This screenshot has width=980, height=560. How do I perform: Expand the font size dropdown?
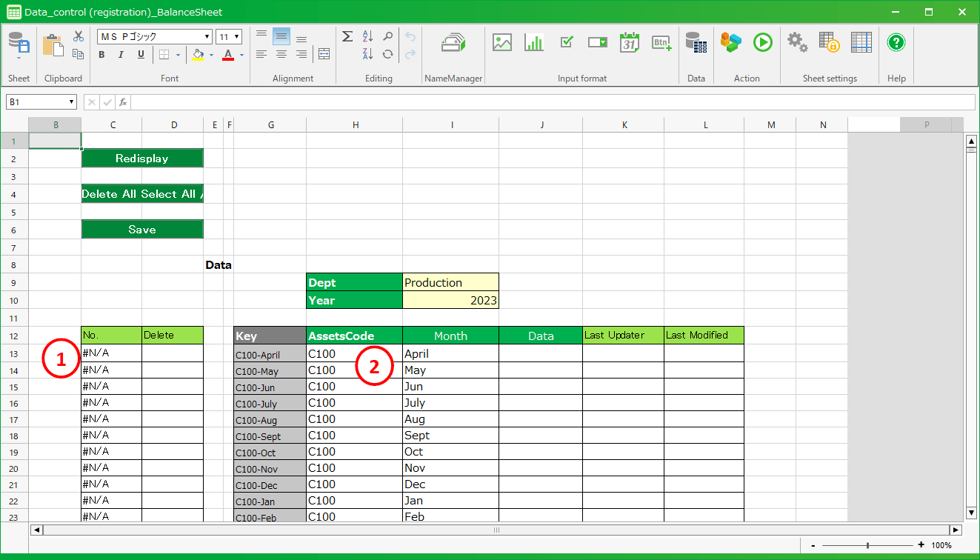pos(237,37)
